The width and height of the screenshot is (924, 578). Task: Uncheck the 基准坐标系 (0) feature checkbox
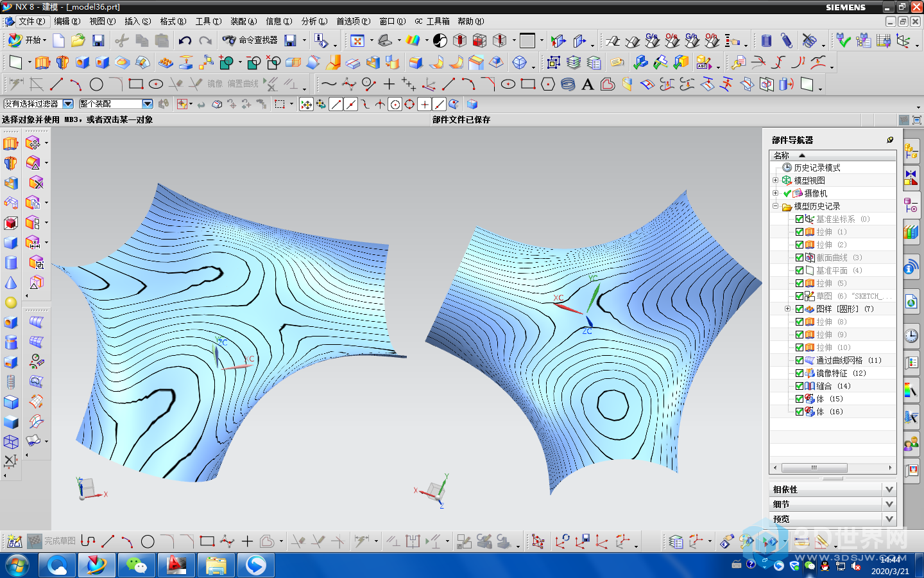point(800,219)
